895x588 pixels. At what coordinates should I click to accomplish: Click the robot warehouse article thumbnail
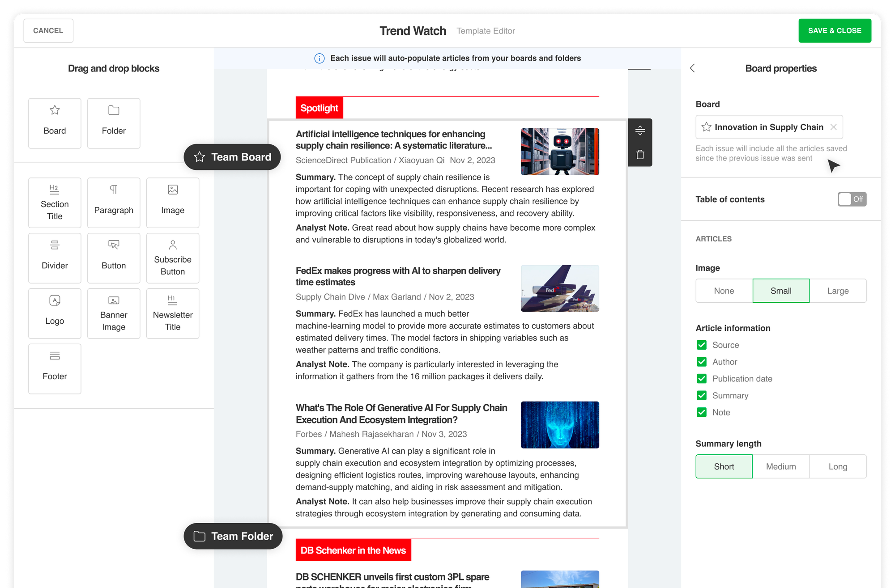(560, 152)
